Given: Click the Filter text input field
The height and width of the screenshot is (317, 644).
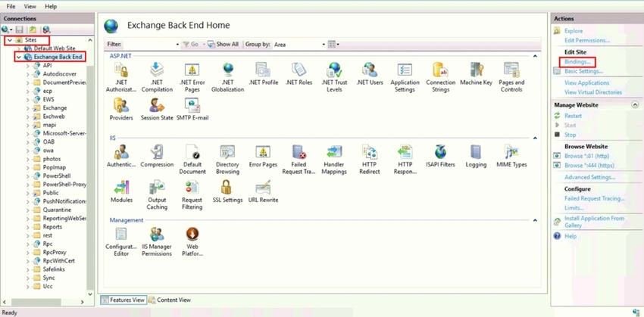Looking at the screenshot, I should pyautogui.click(x=148, y=45).
